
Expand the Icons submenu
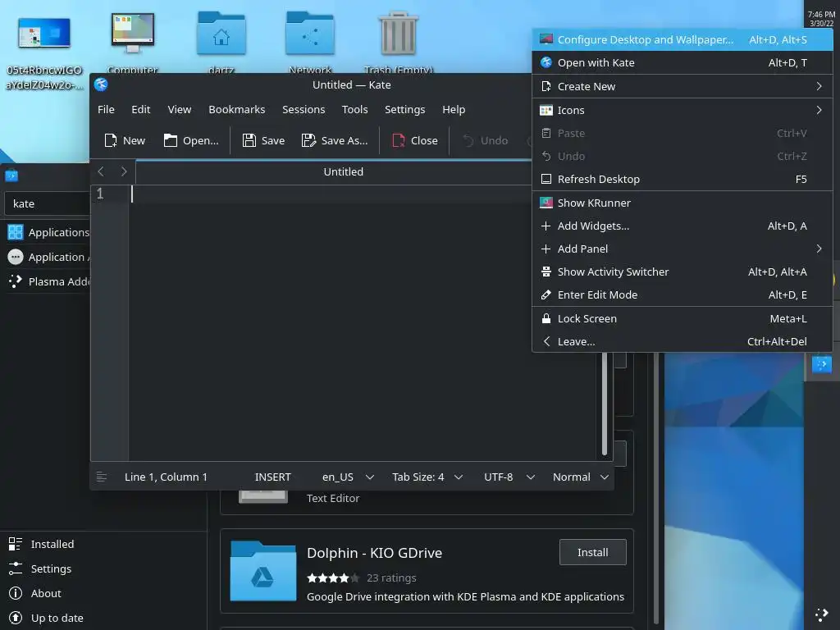(x=682, y=110)
